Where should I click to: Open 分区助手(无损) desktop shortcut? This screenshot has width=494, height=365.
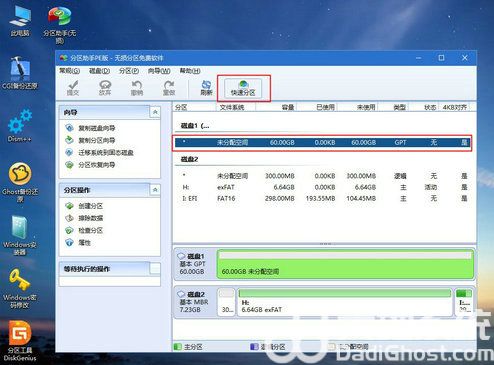(x=59, y=24)
